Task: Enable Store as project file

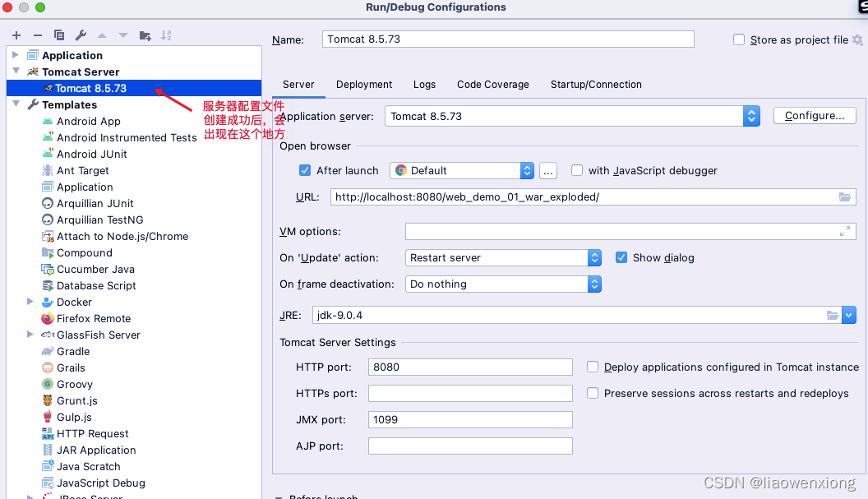Action: (739, 40)
